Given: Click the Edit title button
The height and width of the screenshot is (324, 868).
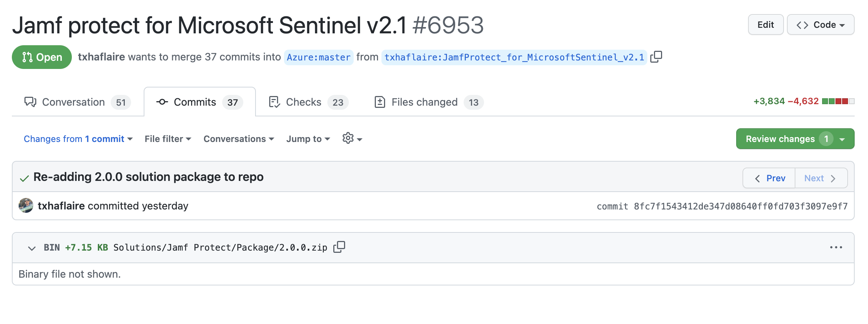Looking at the screenshot, I should tap(765, 25).
